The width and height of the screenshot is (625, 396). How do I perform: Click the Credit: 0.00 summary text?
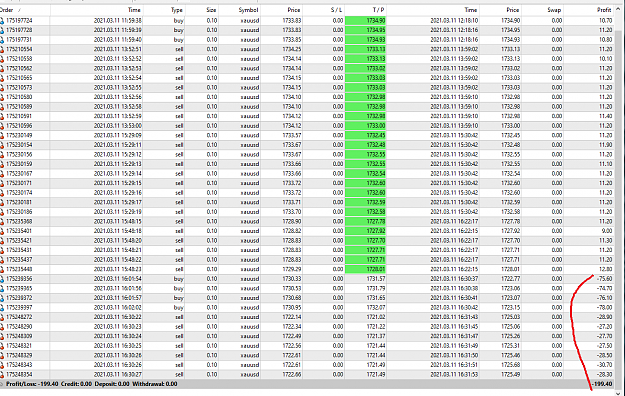coord(76,384)
